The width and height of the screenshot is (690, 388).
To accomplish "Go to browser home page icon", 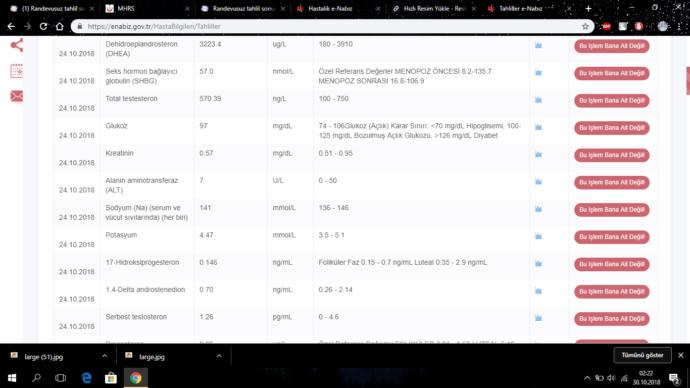I will point(59,26).
